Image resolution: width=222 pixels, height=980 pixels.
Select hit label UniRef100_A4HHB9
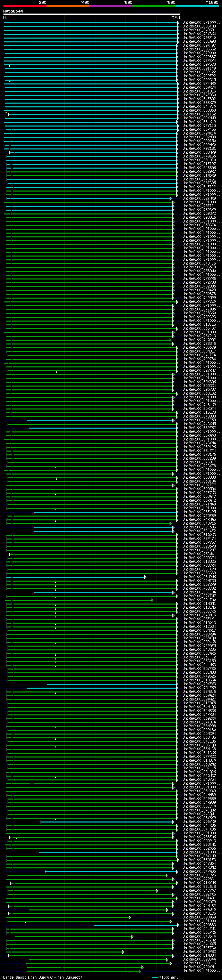pos(199,795)
